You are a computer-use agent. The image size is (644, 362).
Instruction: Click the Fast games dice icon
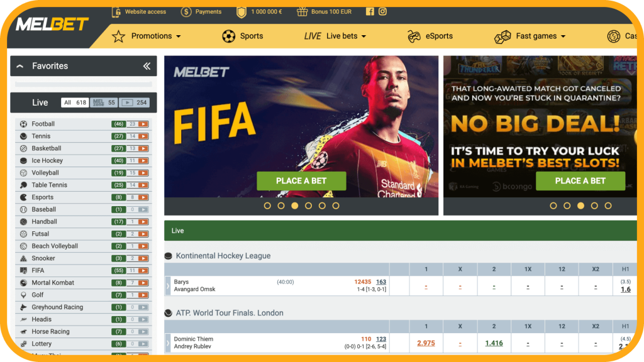502,36
